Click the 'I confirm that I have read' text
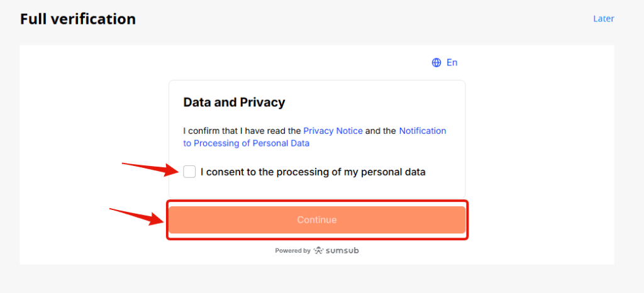This screenshot has width=644, height=293. pos(242,131)
